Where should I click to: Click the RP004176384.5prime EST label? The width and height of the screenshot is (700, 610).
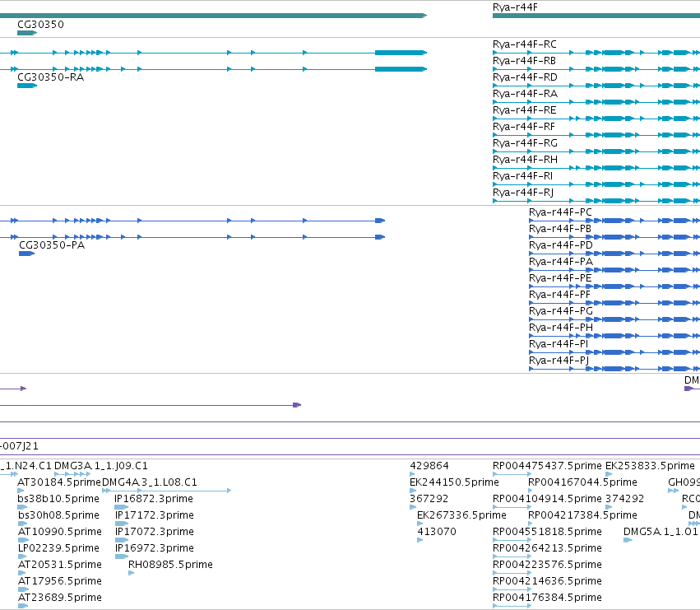pos(547,598)
